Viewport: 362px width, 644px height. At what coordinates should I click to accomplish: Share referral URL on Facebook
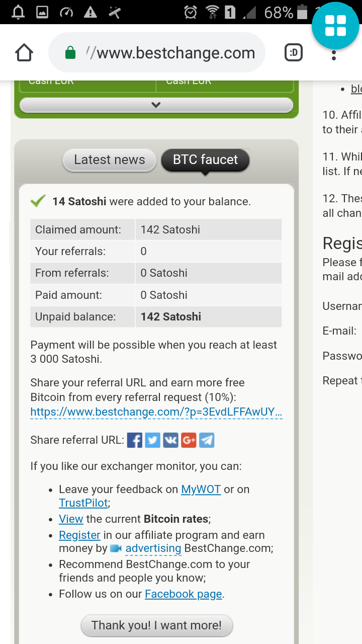135,440
